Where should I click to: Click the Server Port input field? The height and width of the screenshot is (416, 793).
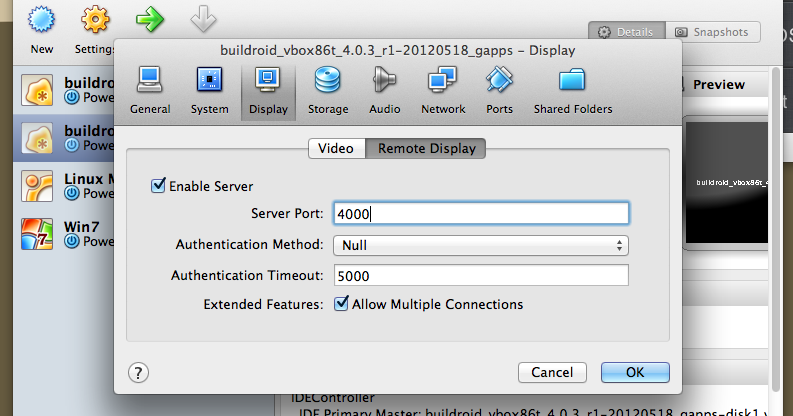(x=481, y=214)
